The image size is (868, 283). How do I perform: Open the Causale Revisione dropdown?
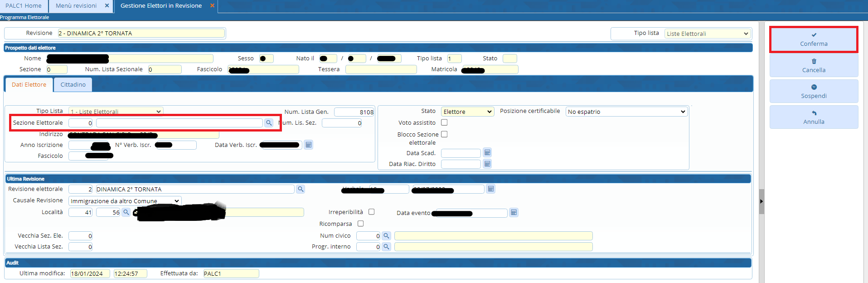click(x=125, y=201)
